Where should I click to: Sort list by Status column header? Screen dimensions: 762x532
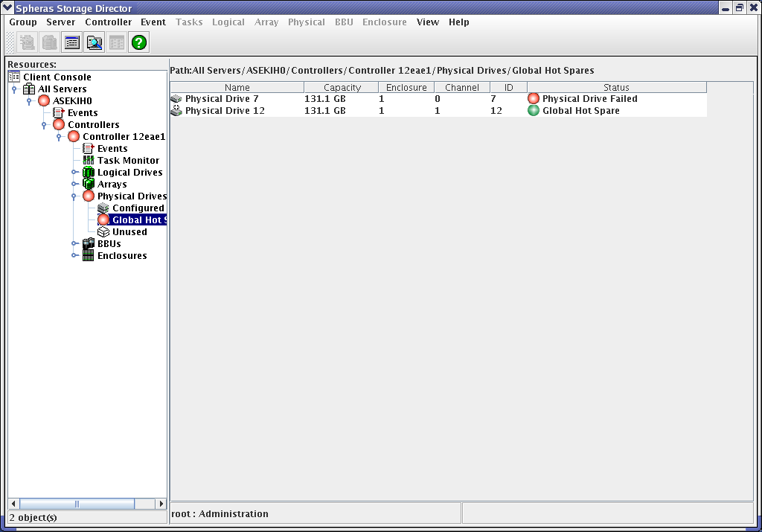click(x=616, y=88)
